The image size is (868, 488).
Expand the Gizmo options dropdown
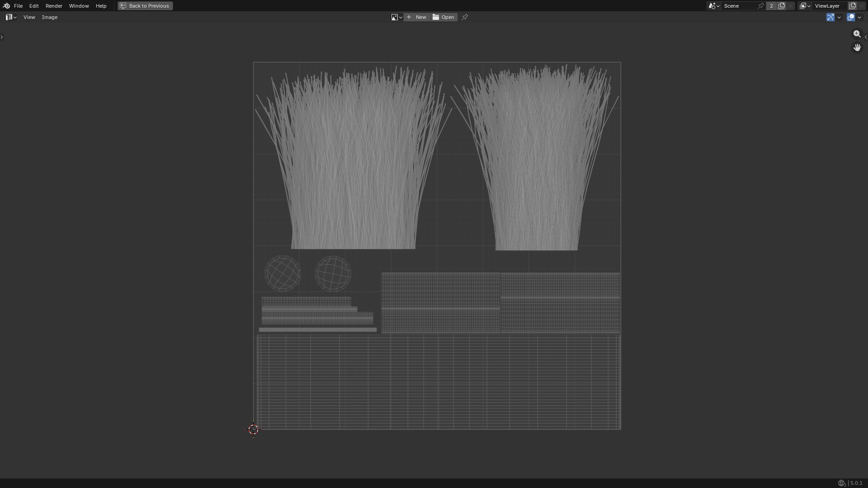pyautogui.click(x=839, y=17)
